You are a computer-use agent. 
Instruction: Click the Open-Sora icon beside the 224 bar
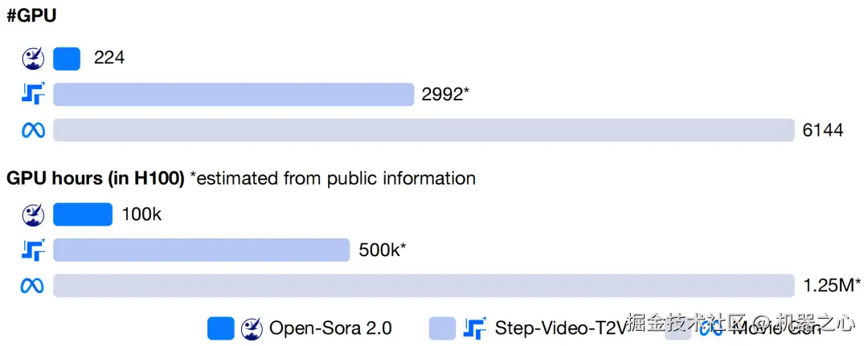(33, 59)
